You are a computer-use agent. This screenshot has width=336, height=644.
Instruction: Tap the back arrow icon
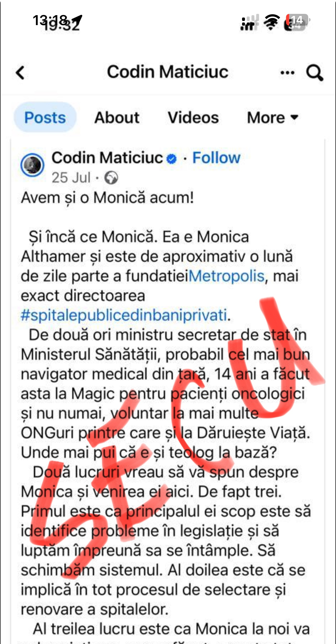click(20, 73)
